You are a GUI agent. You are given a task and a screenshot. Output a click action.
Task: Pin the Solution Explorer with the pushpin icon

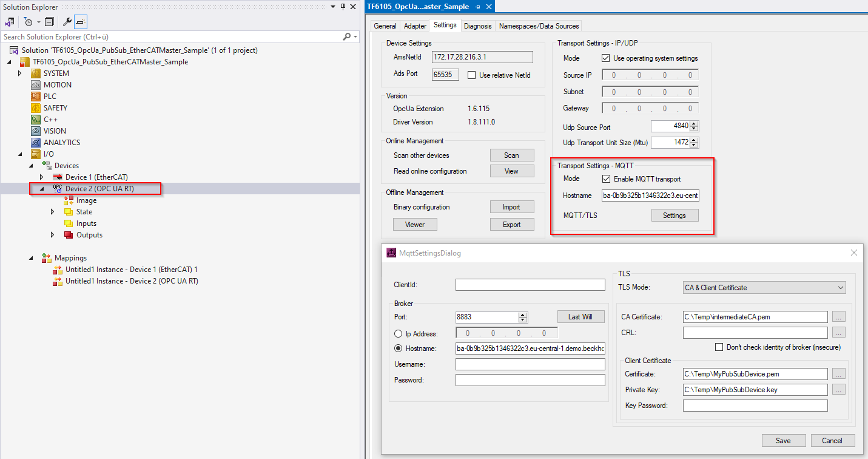click(343, 7)
